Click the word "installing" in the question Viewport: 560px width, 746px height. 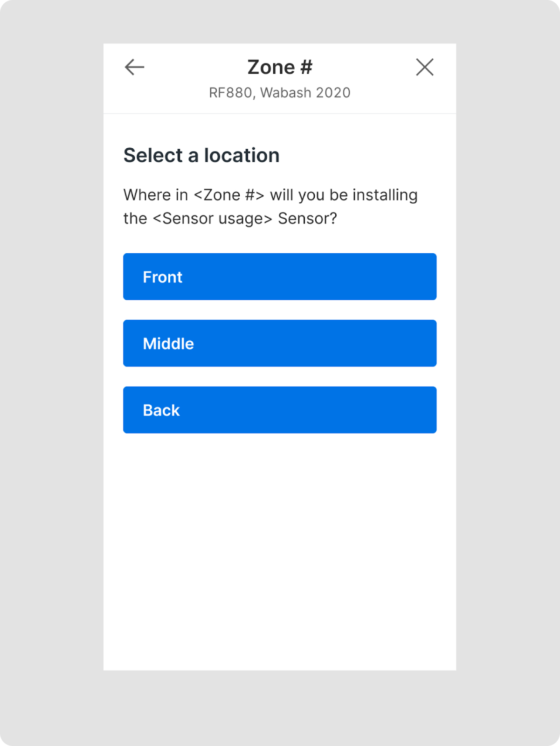(385, 195)
